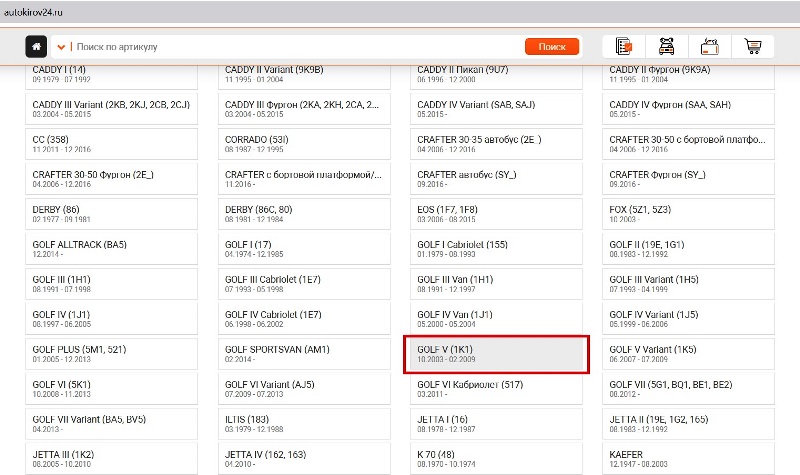Choose CC (358) model
This screenshot has width=800, height=475.
111,144
